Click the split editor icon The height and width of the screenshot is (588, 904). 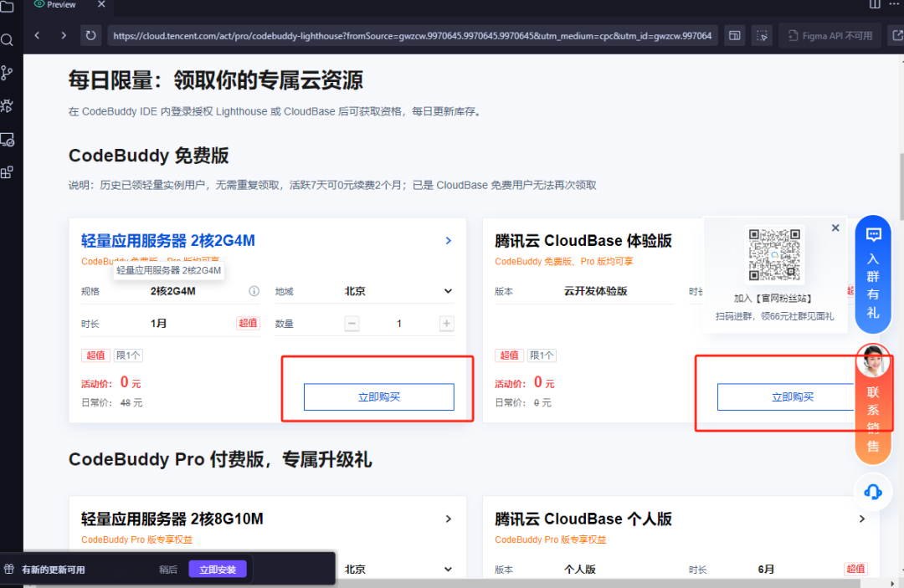click(875, 4)
